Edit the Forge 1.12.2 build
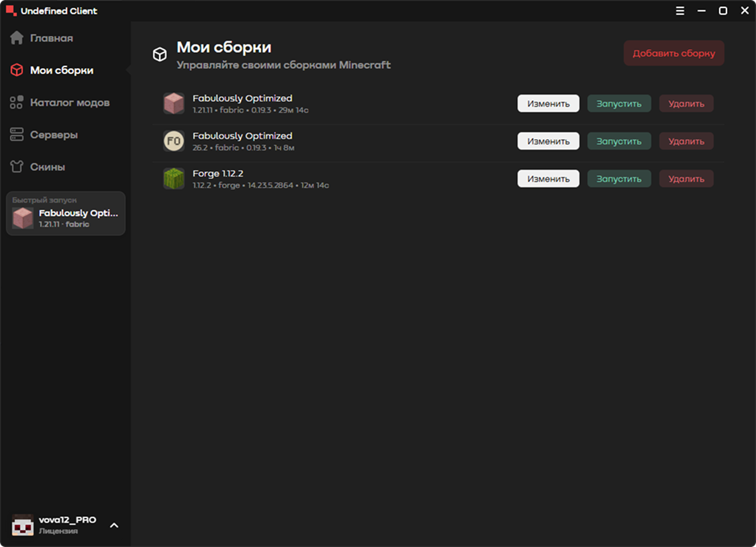The height and width of the screenshot is (547, 756). coord(548,179)
